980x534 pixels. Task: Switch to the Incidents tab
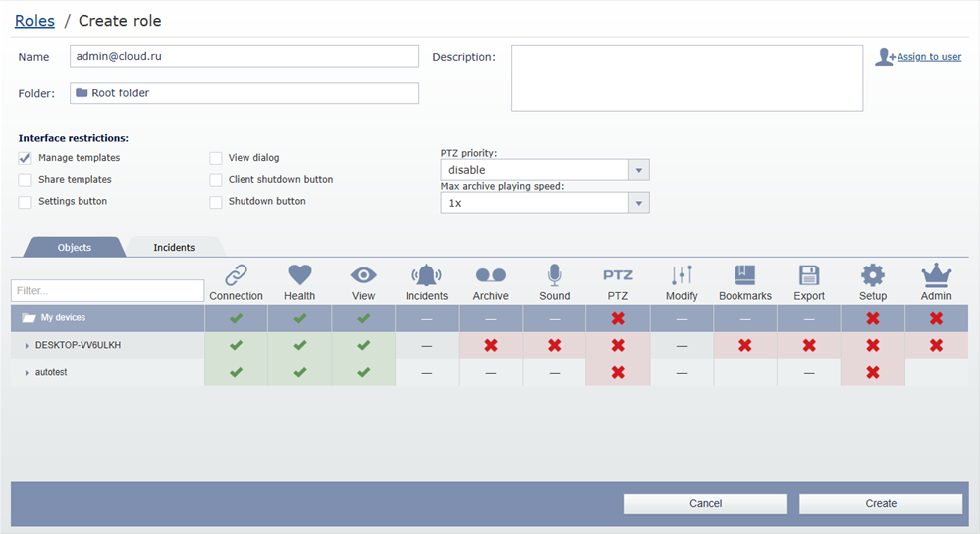click(174, 248)
